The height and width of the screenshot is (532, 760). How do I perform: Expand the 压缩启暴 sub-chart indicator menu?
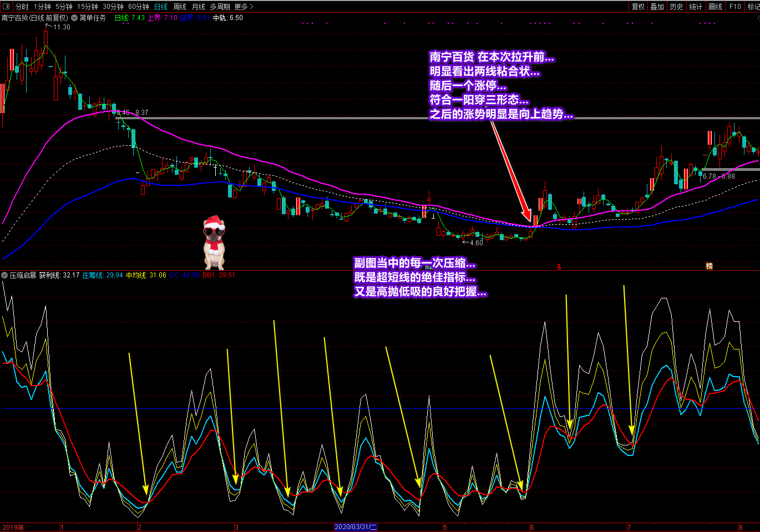[x=5, y=275]
